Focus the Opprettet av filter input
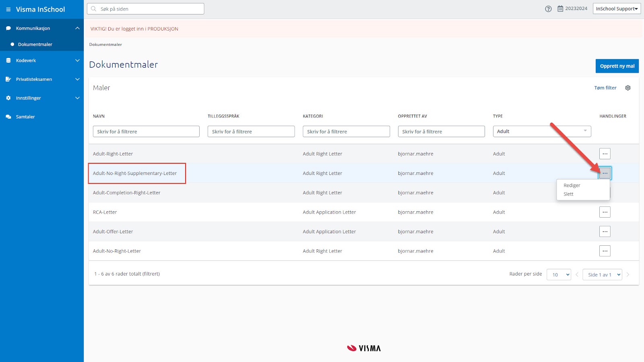Viewport: 644px width, 362px height. [441, 132]
